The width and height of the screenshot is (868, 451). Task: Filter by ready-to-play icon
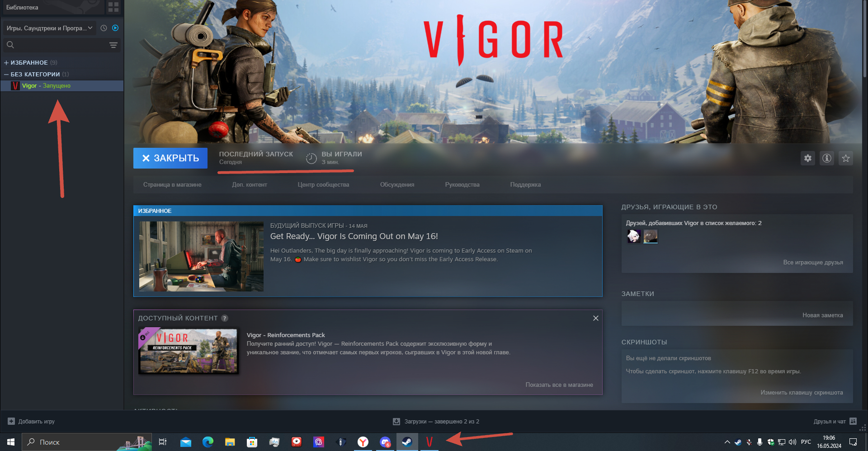[115, 28]
